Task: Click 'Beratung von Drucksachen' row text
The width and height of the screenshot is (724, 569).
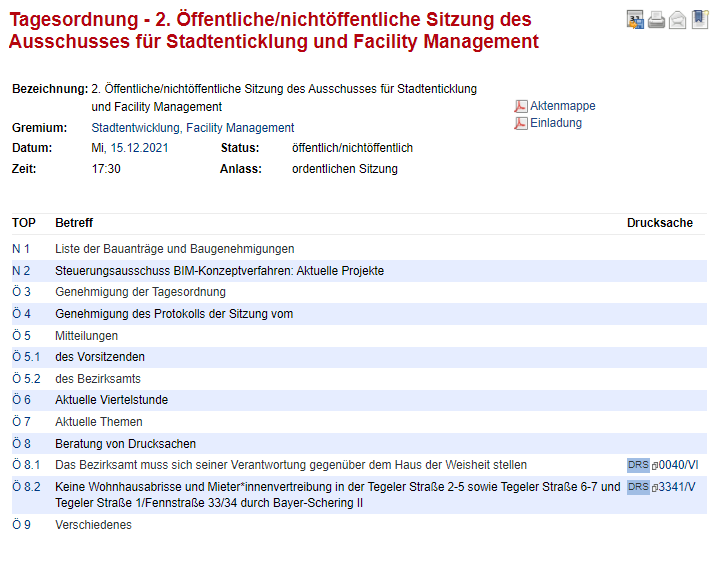Action: 125,444
